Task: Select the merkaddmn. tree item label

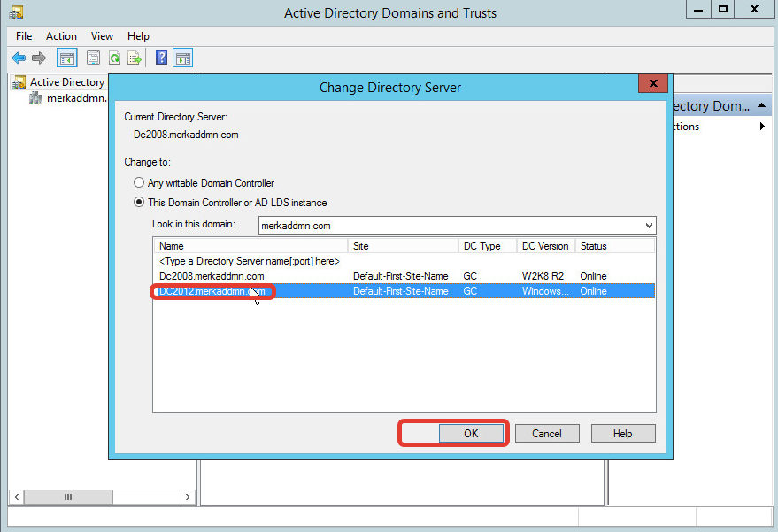Action: tap(76, 98)
